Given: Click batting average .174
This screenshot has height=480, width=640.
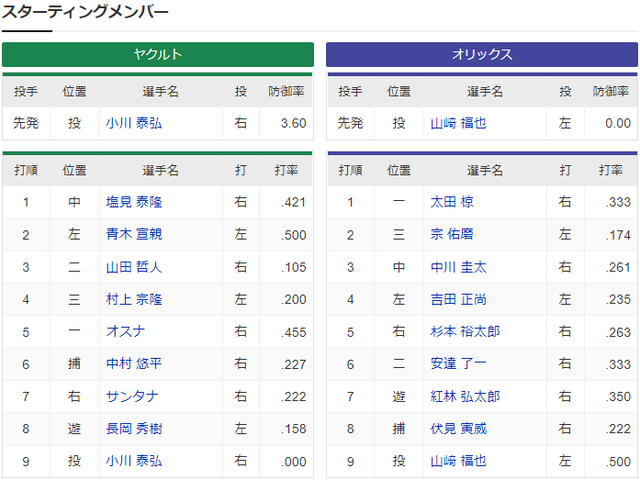Looking at the screenshot, I should point(618,235).
